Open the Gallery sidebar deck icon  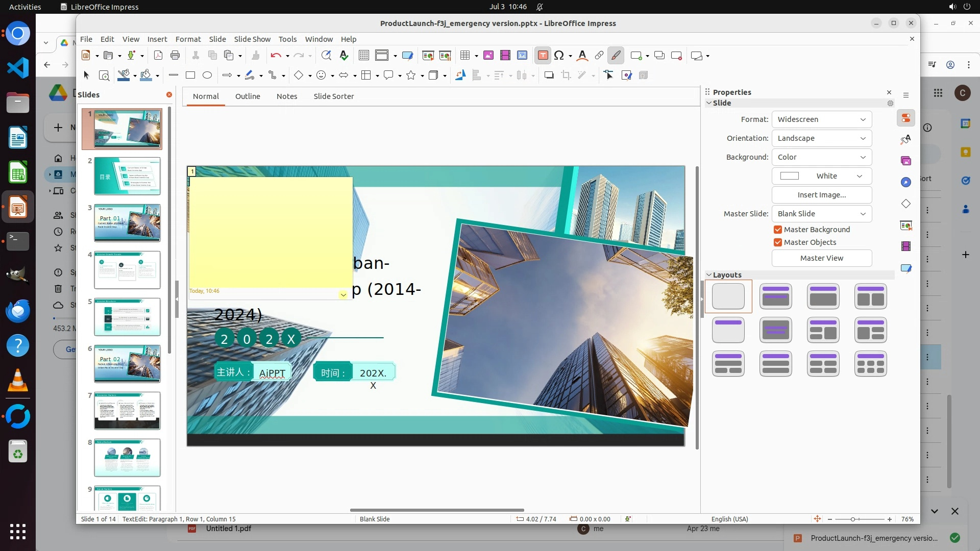click(x=906, y=161)
